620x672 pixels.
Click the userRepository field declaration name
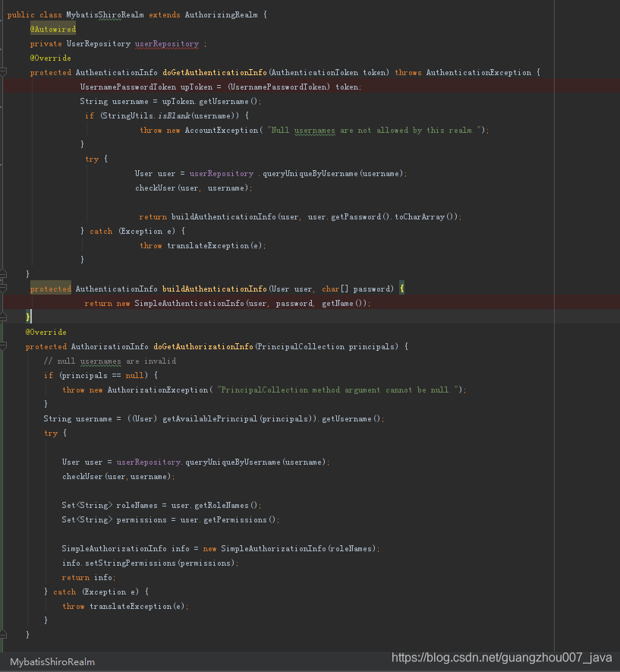[167, 44]
